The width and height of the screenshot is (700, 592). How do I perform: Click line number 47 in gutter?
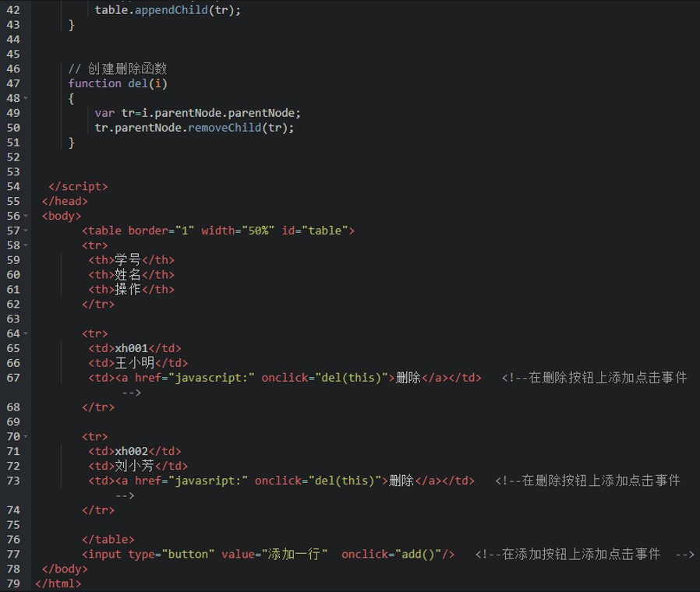click(13, 83)
